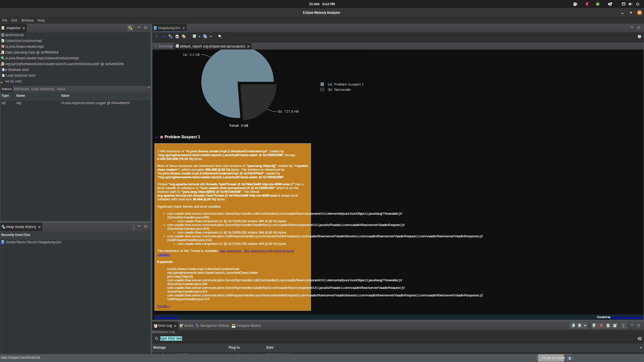
Task: Click the system tray volume icon
Action: pos(630,4)
